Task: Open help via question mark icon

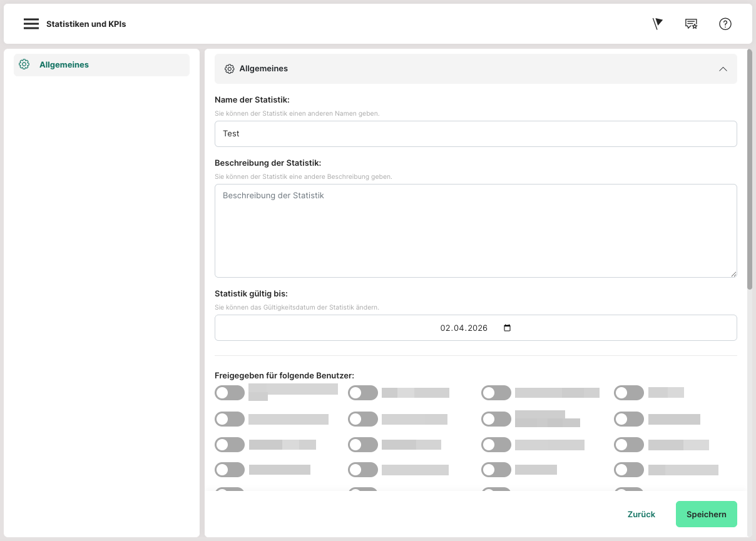Action: point(725,24)
